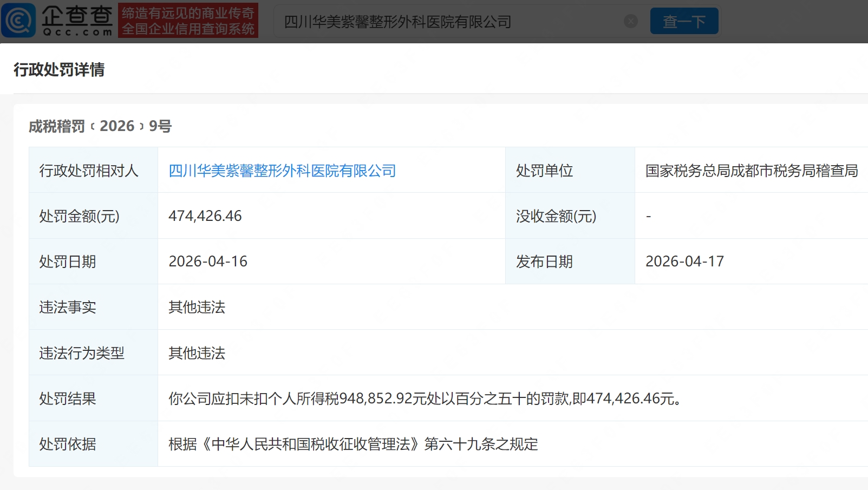Viewport: 868px width, 490px height.
Task: Click the 违法行为类型 row value 其他违法
Action: click(197, 353)
